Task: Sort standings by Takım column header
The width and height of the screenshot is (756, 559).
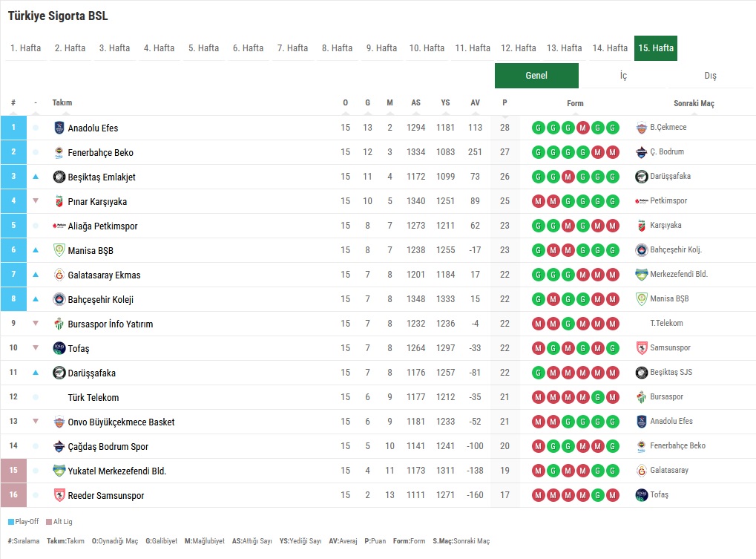Action: tap(62, 103)
